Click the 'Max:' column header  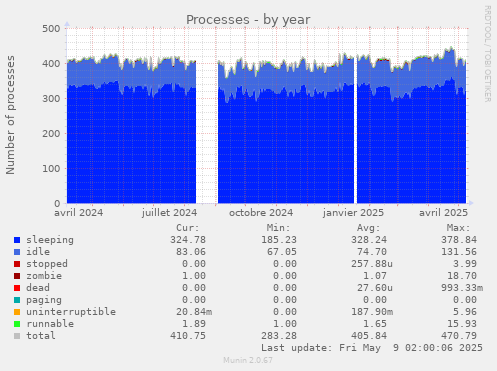tap(459, 228)
